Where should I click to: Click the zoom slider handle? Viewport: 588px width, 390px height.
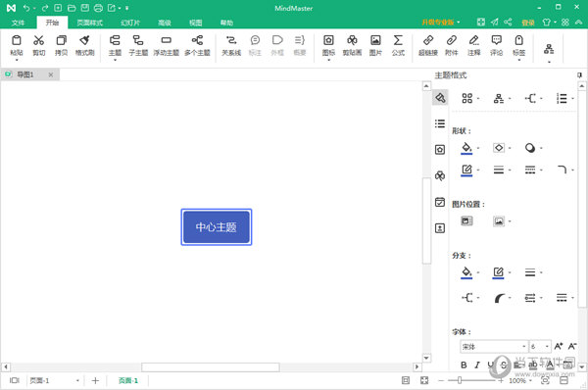click(460, 380)
